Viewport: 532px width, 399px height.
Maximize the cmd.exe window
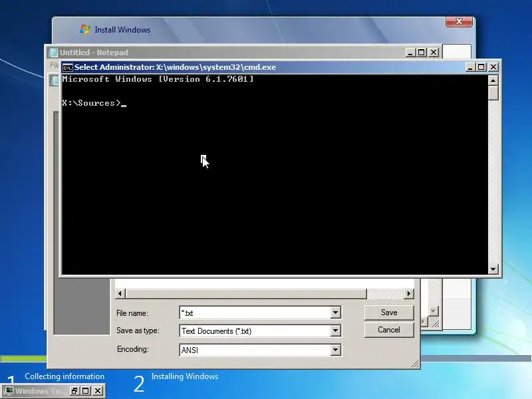click(x=481, y=67)
